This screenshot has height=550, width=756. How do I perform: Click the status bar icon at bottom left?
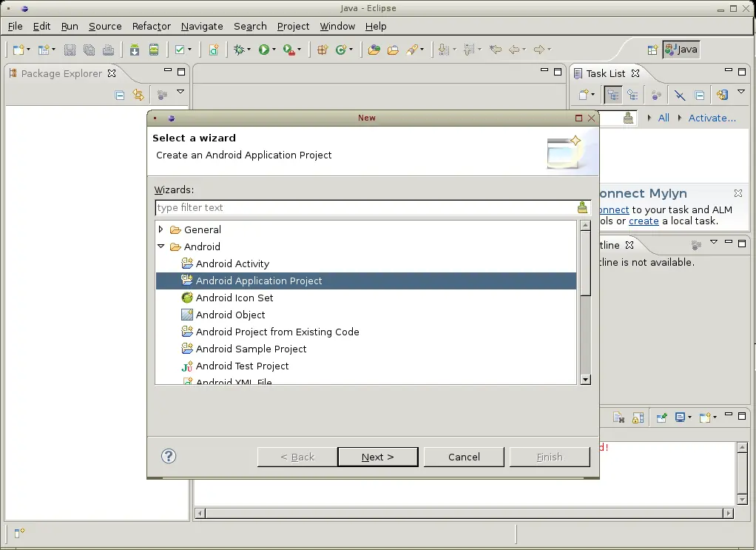(18, 533)
